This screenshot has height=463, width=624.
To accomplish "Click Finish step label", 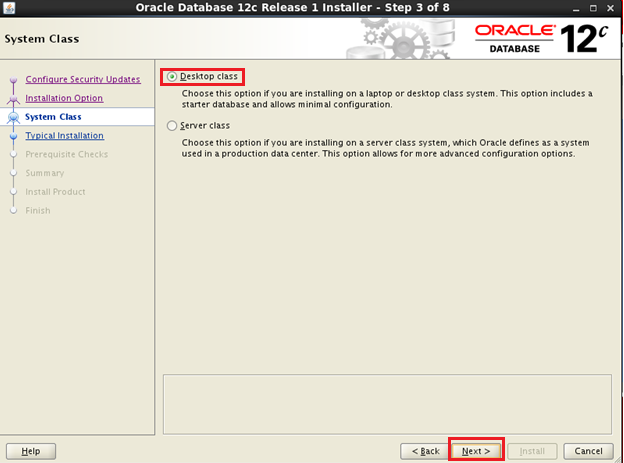I will pyautogui.click(x=38, y=210).
